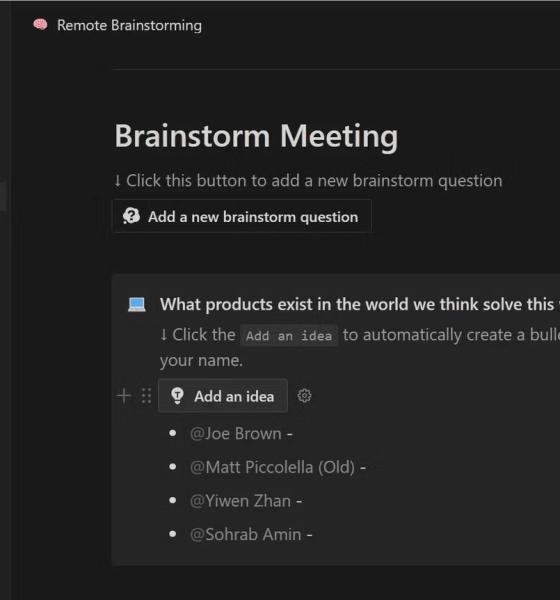Click the laptop emoji callout icon
This screenshot has height=600, width=560.
point(137,305)
